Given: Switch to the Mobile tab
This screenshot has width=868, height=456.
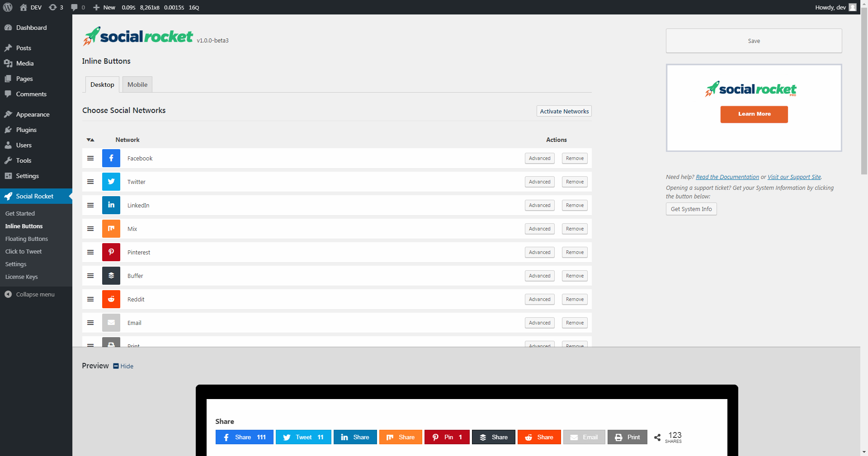Looking at the screenshot, I should (137, 85).
